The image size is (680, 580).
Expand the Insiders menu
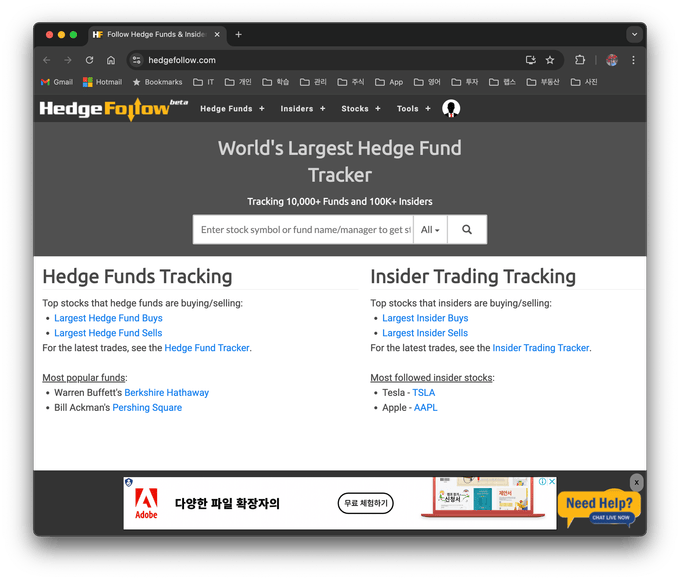pos(303,109)
